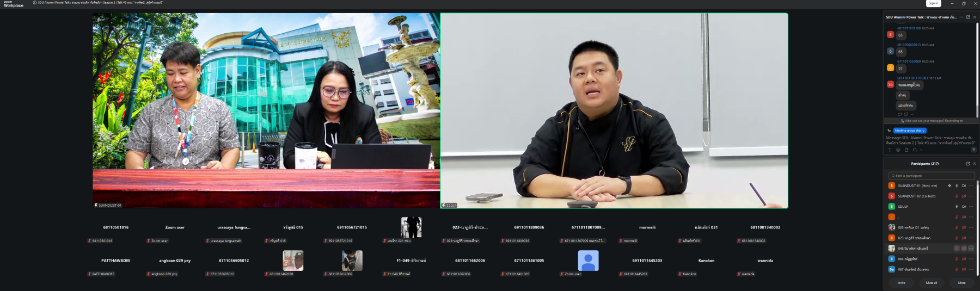Open more options for SDULP participant
Screen dimensions: 980x291
[971, 207]
